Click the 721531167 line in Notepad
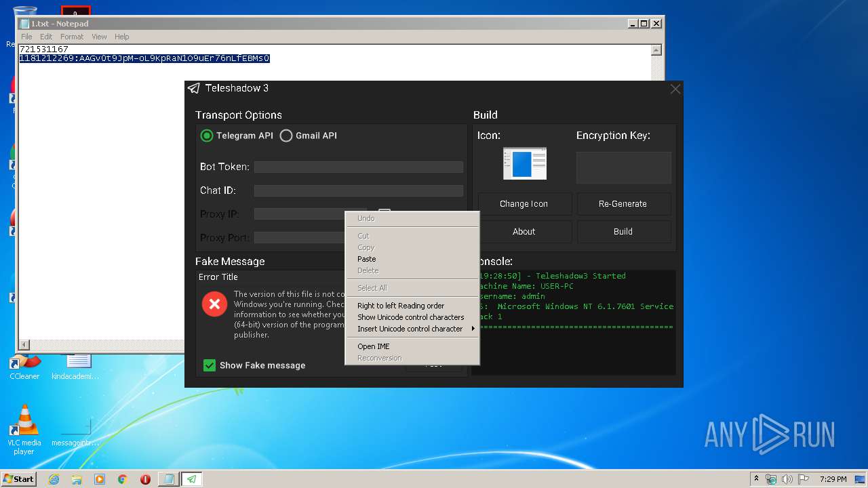 point(44,49)
